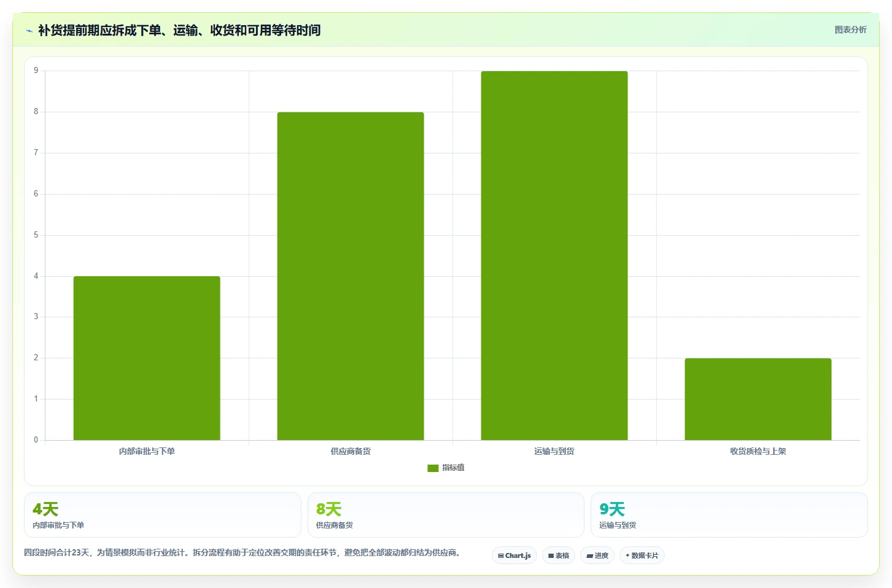This screenshot has height=588, width=892.
Task: Click the 进度 tag chip
Action: [x=597, y=555]
